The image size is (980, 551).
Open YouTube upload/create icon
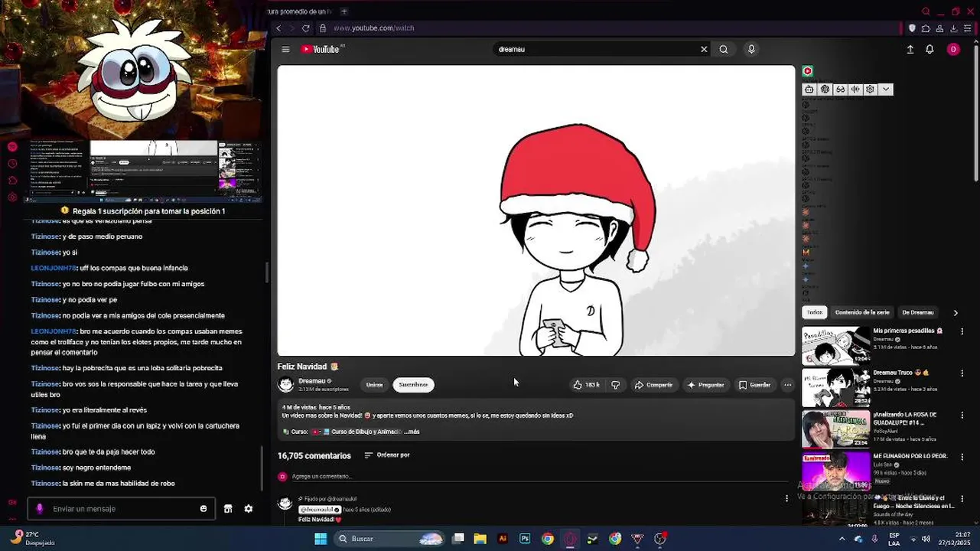point(910,49)
